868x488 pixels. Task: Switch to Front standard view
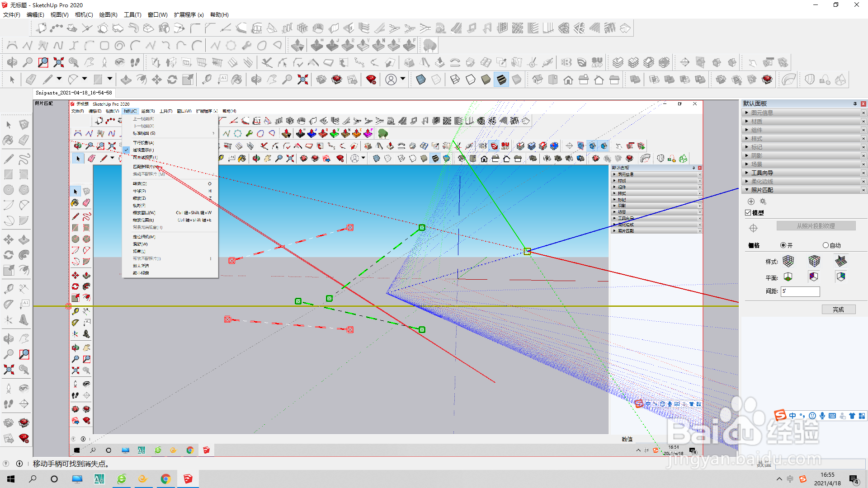[568, 80]
